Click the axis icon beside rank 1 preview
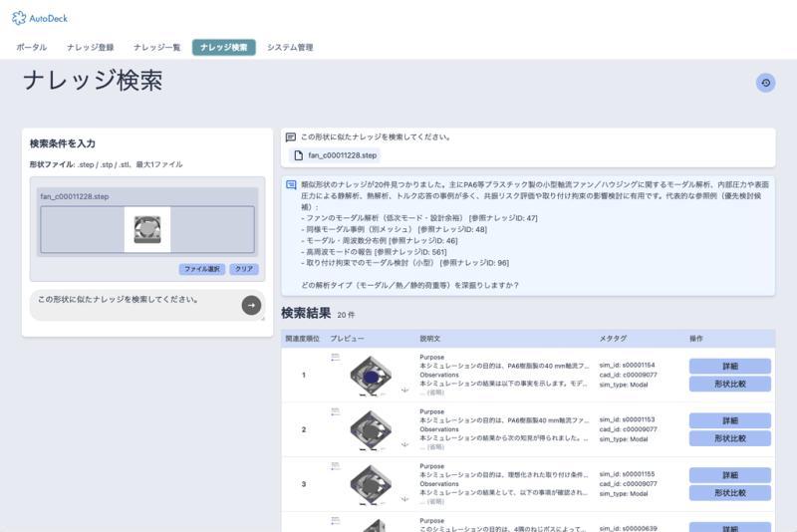 (405, 390)
